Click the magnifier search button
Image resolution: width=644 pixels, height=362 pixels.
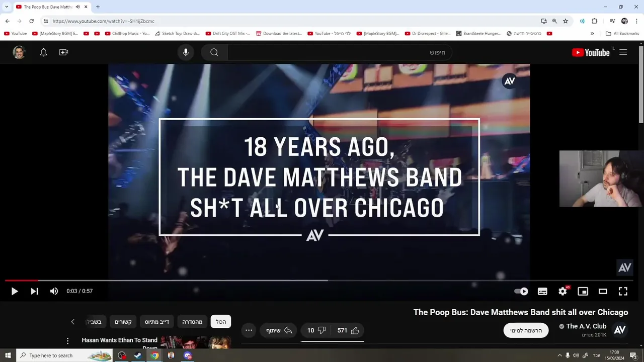(214, 52)
